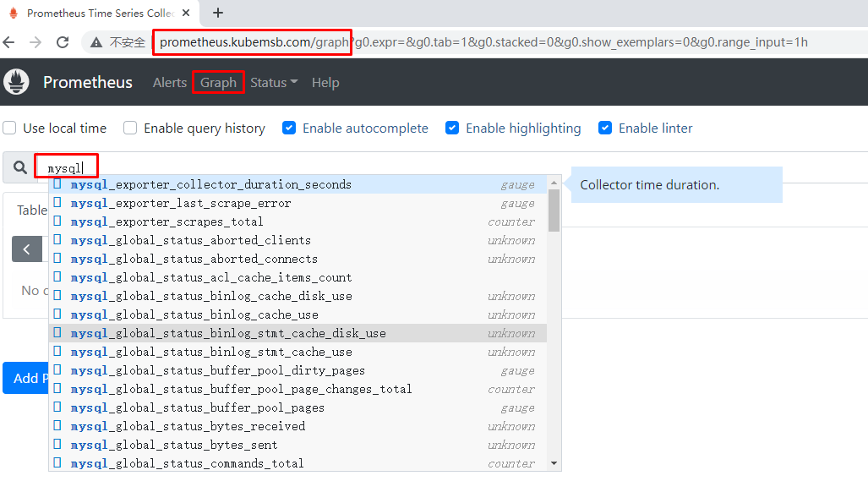Pick mysql_global_status_binlog_cache_disk_use suggestion text
Viewport: 868px width, 503px height.
[211, 296]
